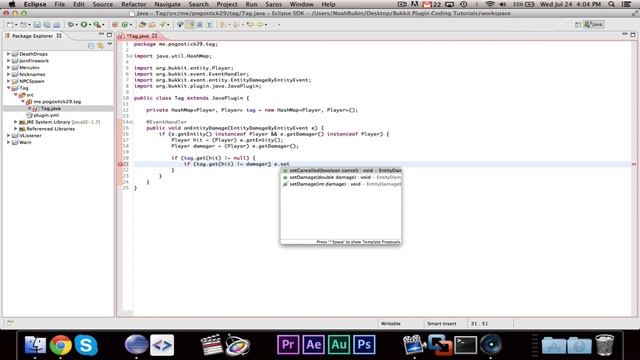This screenshot has height=360, width=640.
Task: Click the Open Type toolbar icon
Action: tap(142, 24)
